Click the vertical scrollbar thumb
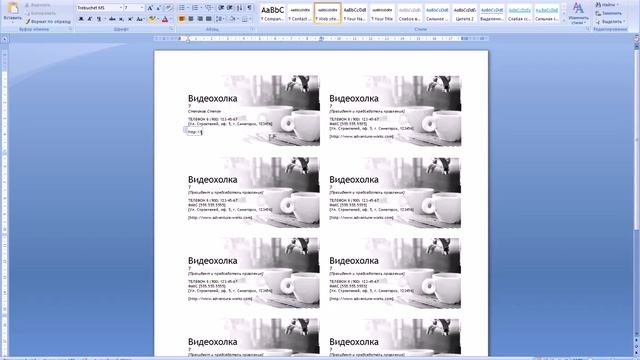 tap(637, 140)
